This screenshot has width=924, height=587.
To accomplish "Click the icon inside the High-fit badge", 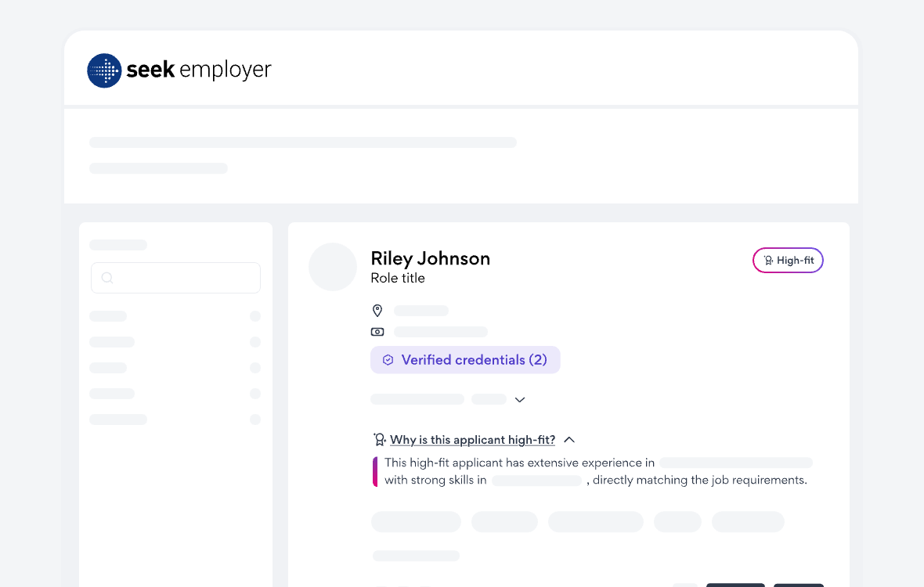I will (768, 261).
